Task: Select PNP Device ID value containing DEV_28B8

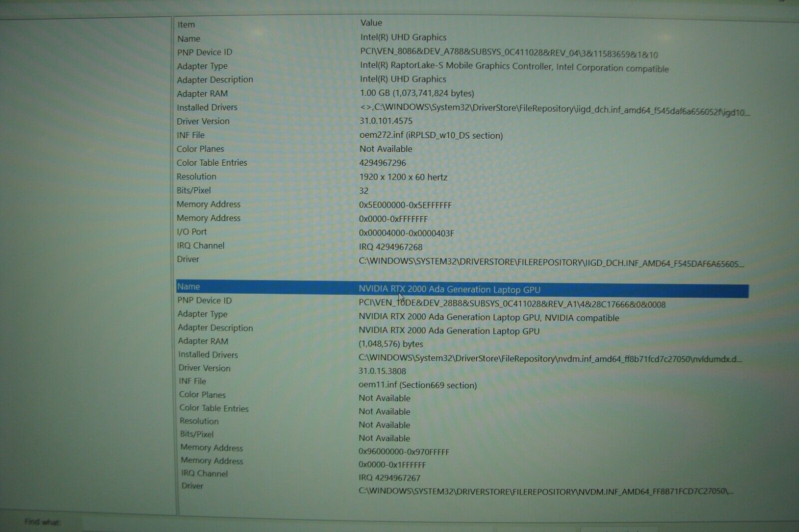Action: (512, 304)
